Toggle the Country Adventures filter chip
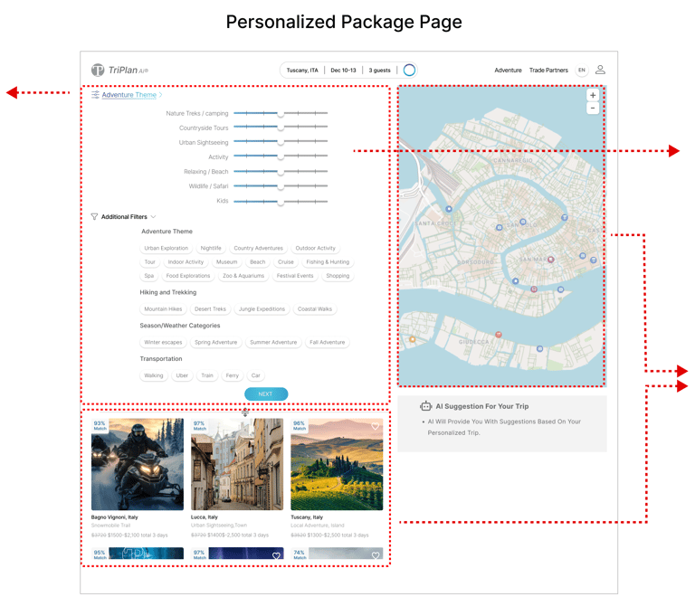Image resolution: width=695 pixels, height=616 pixels. 259,248
